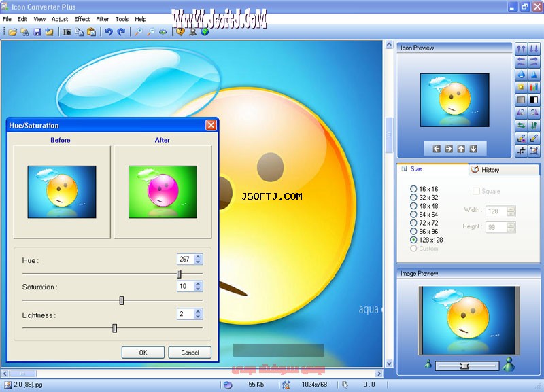Click the double down arrows tool button
Viewport: 544px width, 392px height.
pos(534,48)
